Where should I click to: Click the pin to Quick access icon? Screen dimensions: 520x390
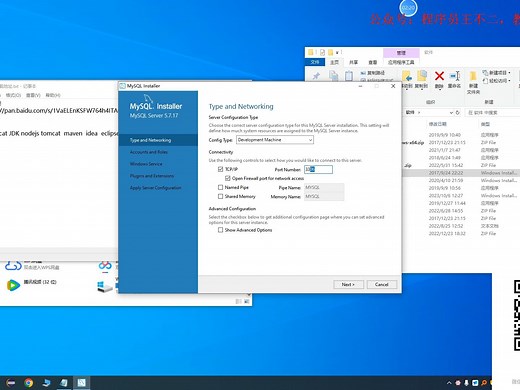(316, 76)
